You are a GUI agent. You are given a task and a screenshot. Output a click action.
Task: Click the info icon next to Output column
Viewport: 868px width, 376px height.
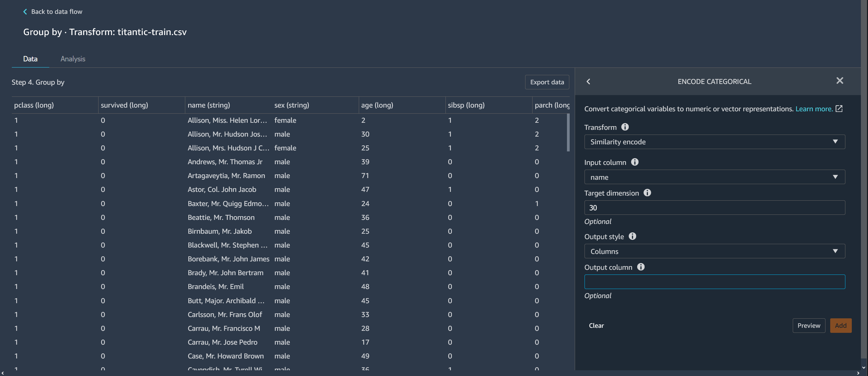[x=641, y=267]
